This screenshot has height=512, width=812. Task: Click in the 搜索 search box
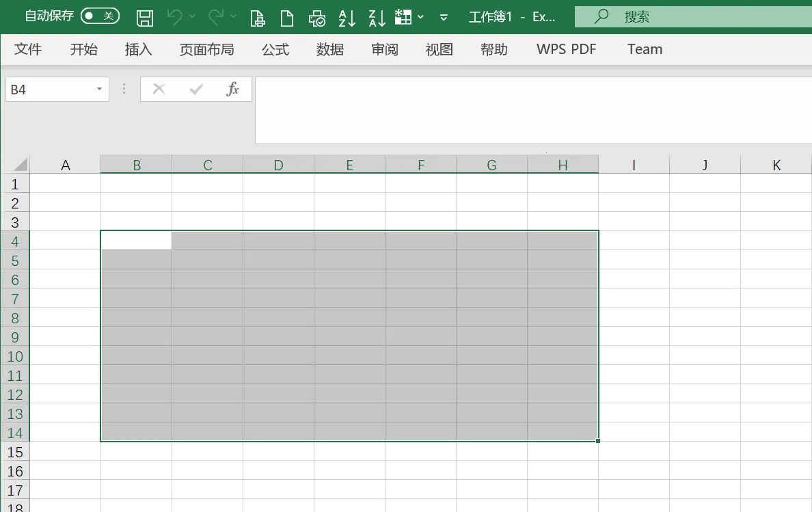click(x=693, y=16)
